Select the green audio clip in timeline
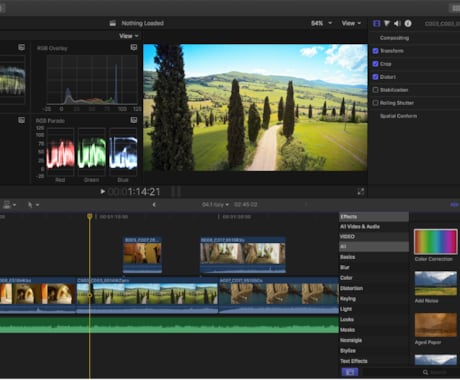The image size is (460, 380). click(169, 325)
